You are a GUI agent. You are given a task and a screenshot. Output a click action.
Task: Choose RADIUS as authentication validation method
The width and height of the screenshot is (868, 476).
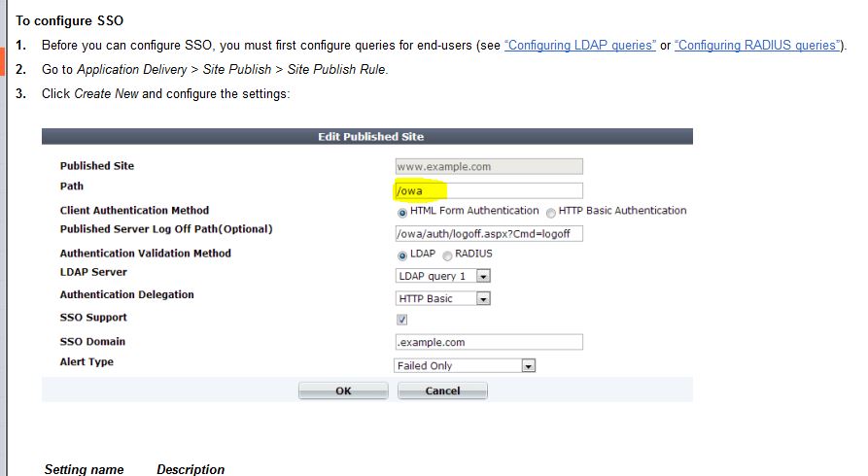point(448,255)
